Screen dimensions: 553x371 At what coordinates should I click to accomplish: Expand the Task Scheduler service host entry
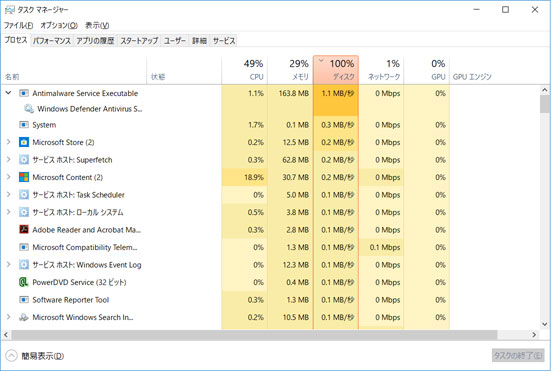pyautogui.click(x=8, y=195)
